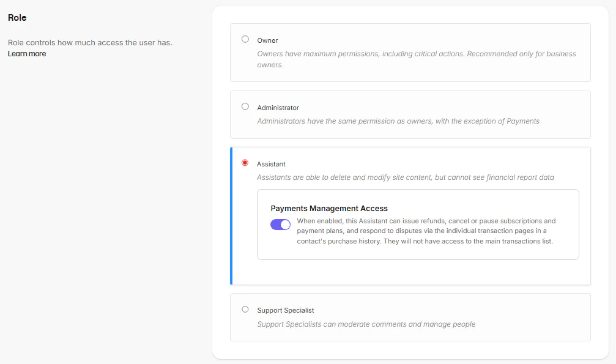This screenshot has width=616, height=364.
Task: Click the Payments Management Access heading
Action: point(329,208)
